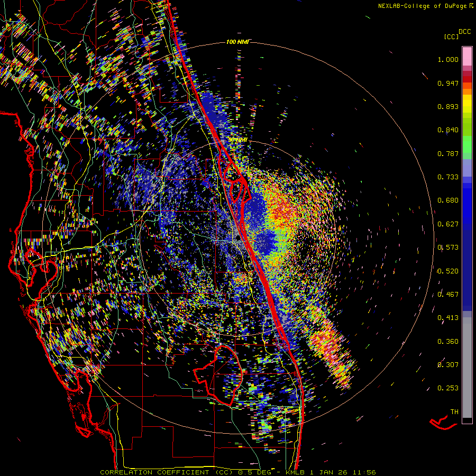The image size is (476, 476).
Task: Click the 0.947 legend value
Action: [x=448, y=83]
